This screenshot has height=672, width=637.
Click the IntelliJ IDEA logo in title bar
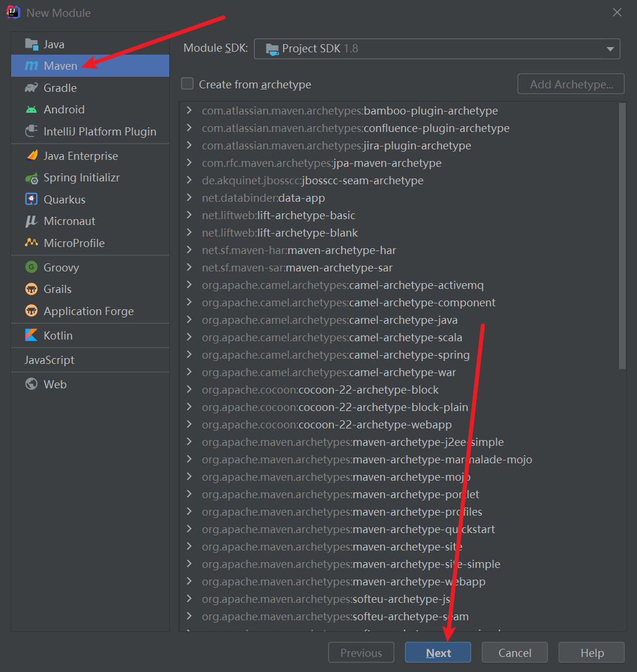(x=13, y=12)
